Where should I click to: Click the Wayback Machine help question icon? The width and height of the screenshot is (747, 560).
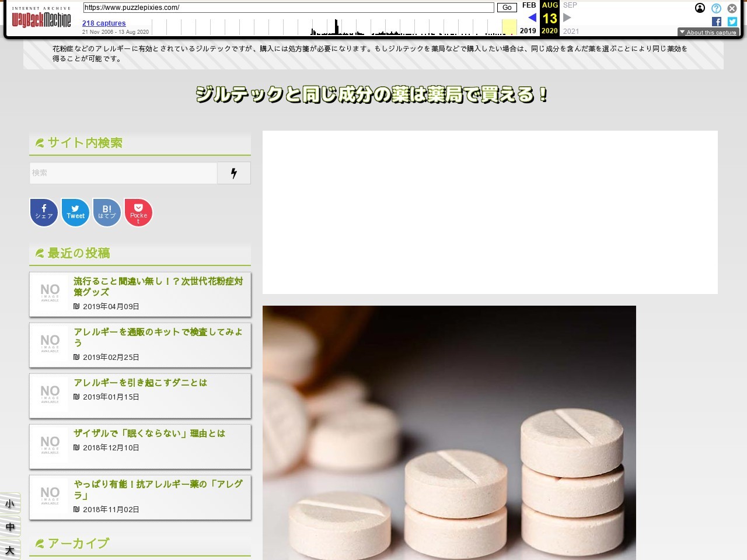(716, 8)
